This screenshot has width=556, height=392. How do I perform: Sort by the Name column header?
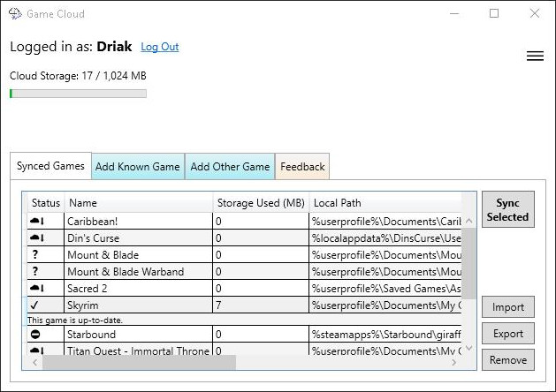click(139, 203)
